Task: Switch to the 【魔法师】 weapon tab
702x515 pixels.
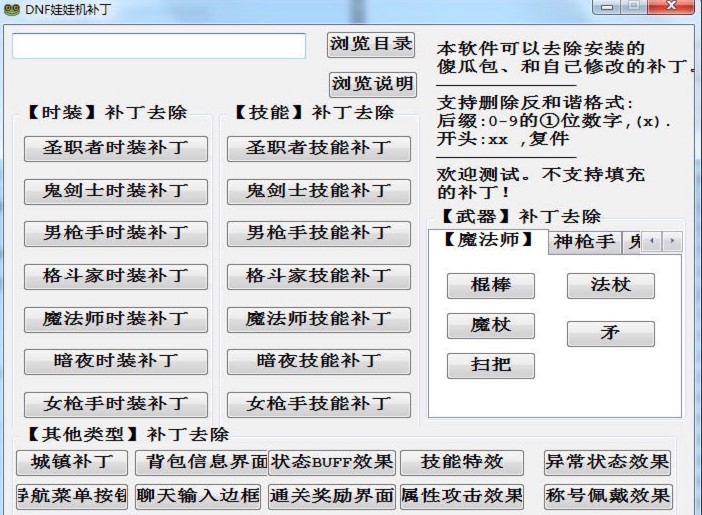Action: [x=488, y=241]
